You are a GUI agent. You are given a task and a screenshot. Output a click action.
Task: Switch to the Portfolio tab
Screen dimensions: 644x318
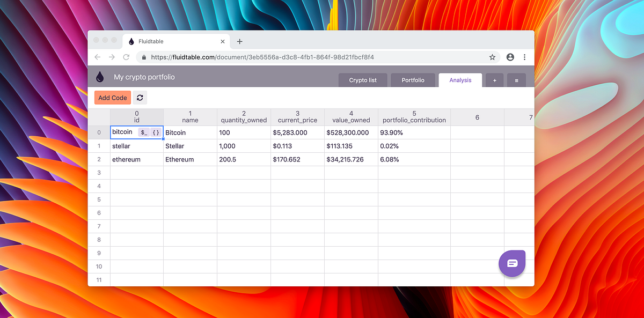[x=413, y=80]
